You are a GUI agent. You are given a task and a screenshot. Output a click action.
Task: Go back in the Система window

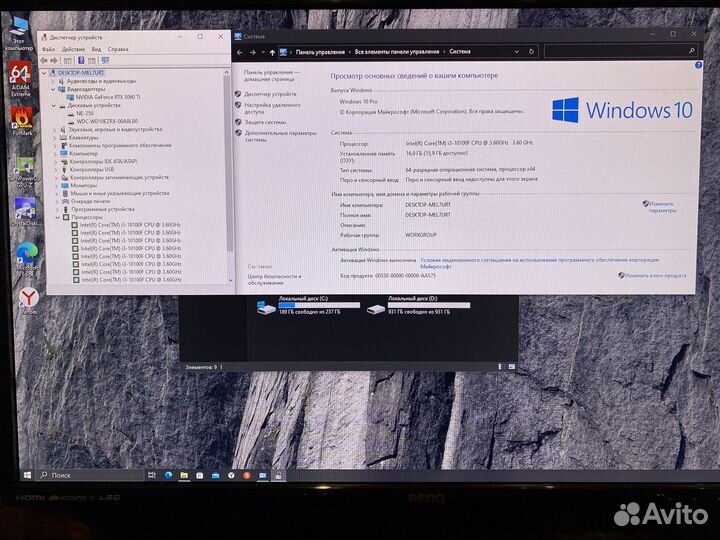240,52
